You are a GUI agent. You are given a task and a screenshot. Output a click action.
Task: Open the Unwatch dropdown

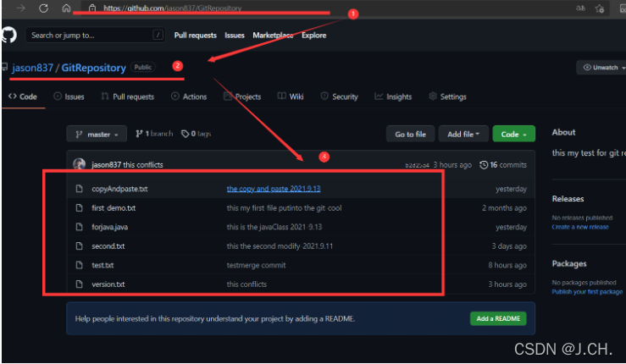[601, 68]
